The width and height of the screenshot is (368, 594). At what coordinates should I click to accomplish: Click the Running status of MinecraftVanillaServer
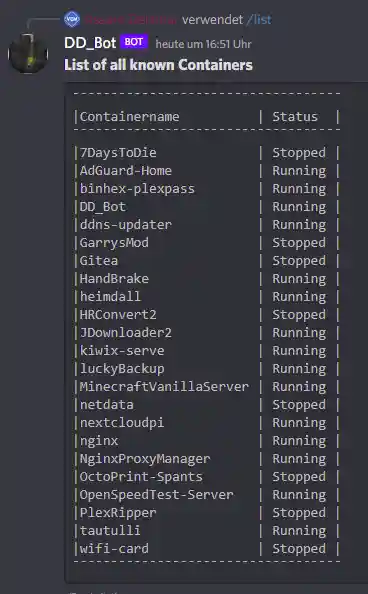[299, 387]
